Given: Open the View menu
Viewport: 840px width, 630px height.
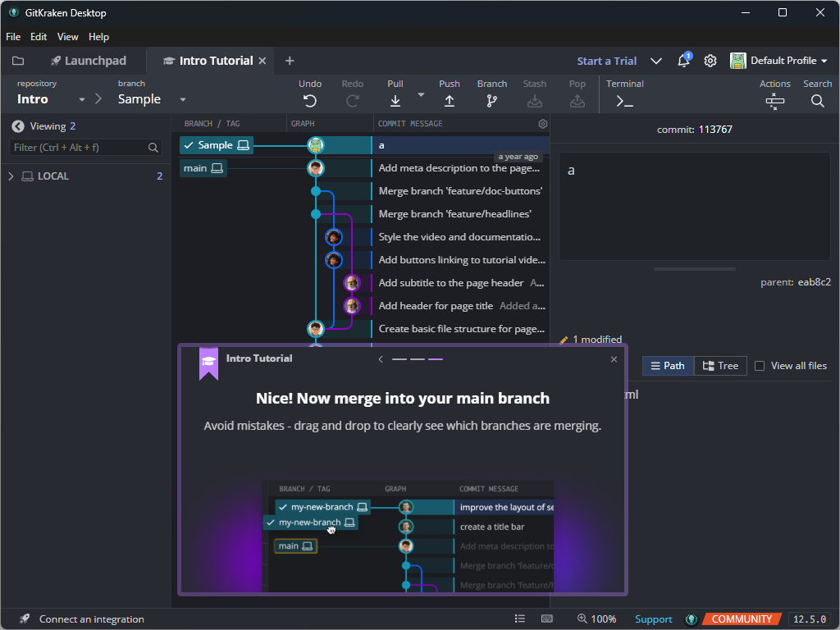Looking at the screenshot, I should coord(67,36).
